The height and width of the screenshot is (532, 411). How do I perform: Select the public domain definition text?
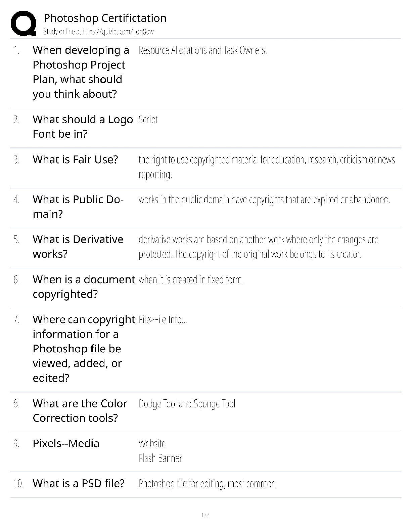264,200
